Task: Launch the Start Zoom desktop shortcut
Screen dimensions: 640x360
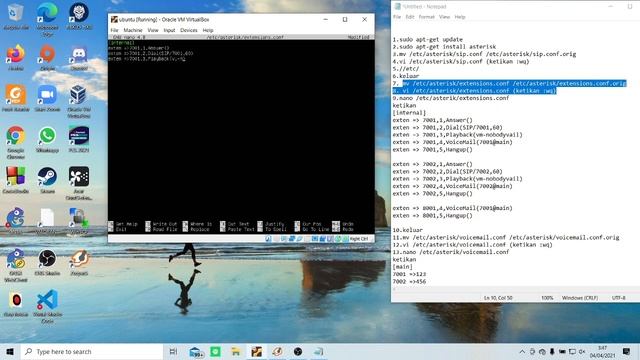Action: 47,99
